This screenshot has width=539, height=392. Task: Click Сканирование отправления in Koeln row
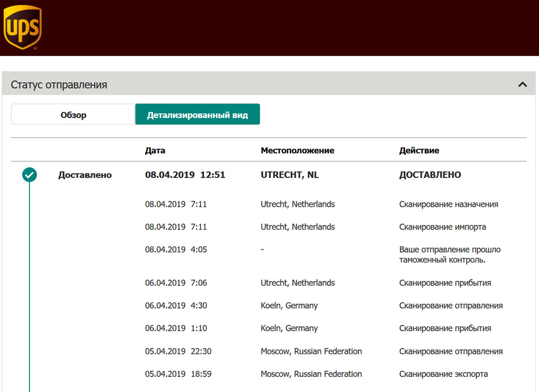[x=451, y=305]
